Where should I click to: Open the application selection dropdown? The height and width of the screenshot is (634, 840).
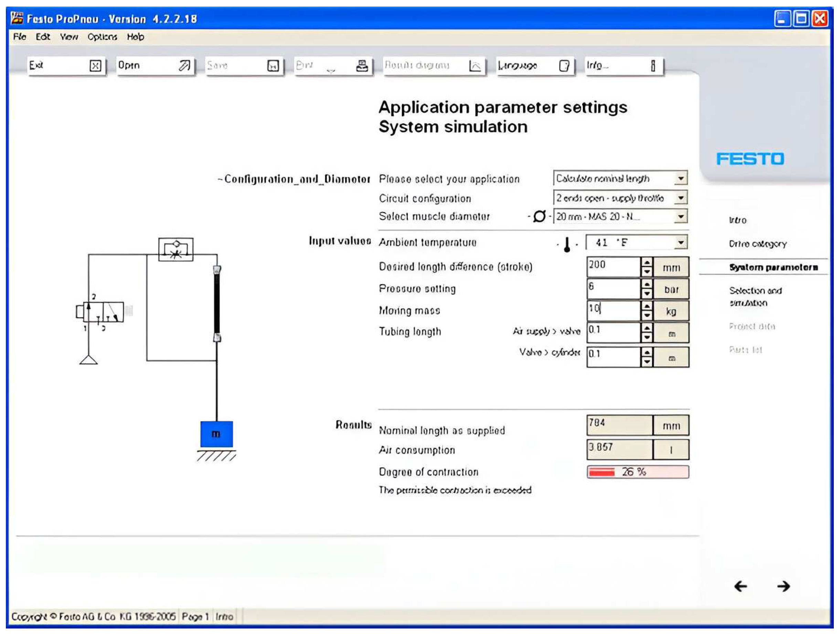(681, 178)
